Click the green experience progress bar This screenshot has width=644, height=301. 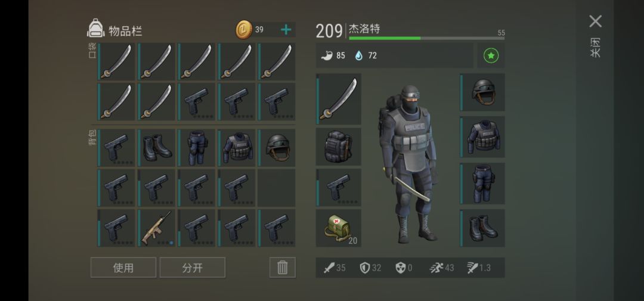(x=427, y=38)
